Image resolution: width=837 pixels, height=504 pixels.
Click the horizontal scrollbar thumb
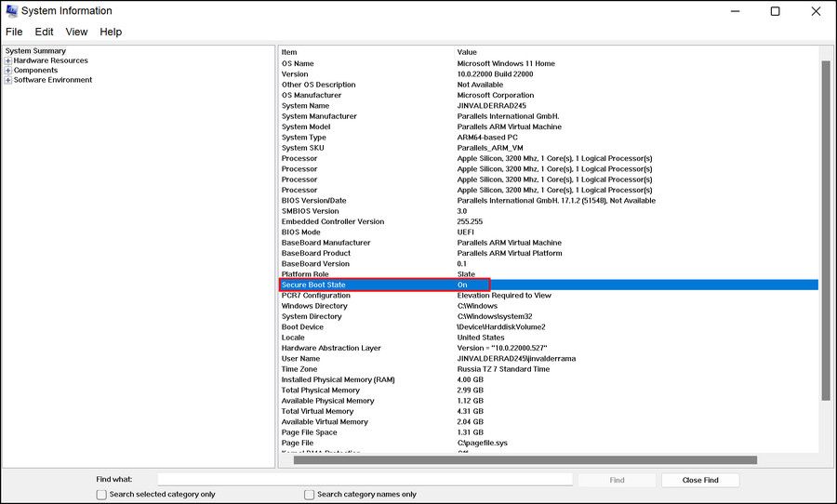coord(525,459)
